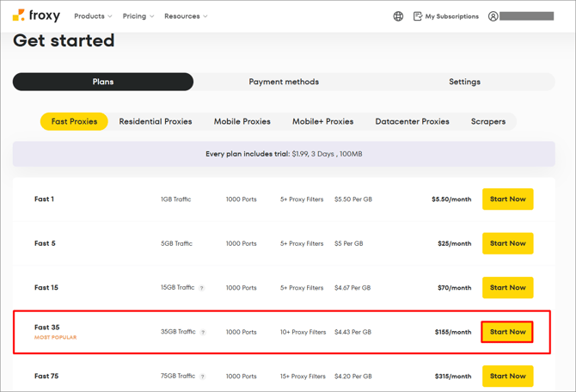
Task: Click the $4.43 Per GB value
Action: click(x=352, y=332)
